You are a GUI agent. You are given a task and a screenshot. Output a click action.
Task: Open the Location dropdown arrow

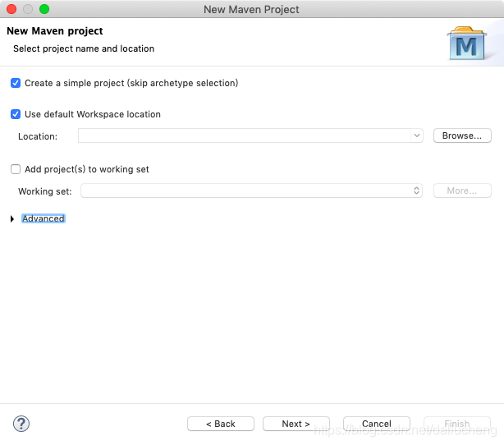tap(416, 135)
